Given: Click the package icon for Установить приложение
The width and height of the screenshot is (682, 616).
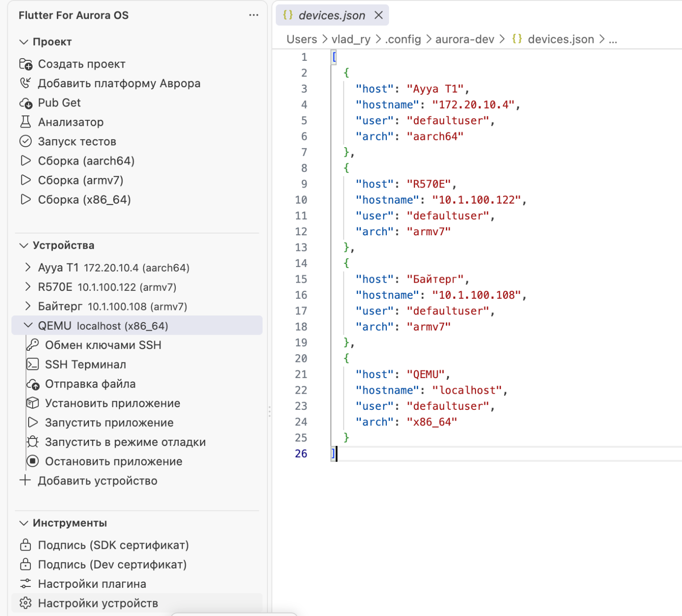Looking at the screenshot, I should pos(33,403).
